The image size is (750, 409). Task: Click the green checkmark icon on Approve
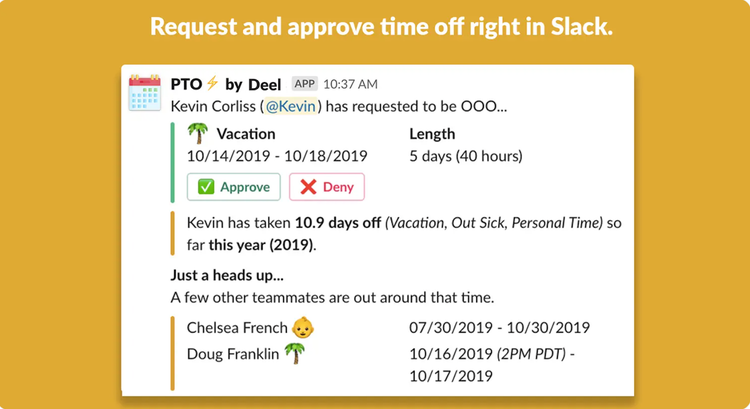pos(206,187)
